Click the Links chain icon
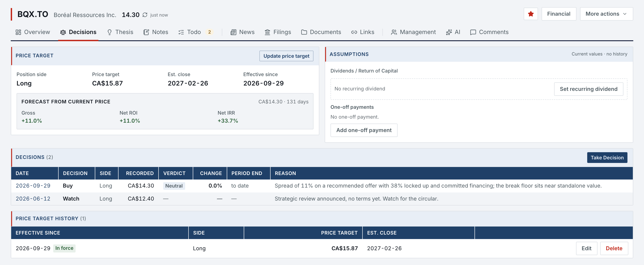This screenshot has width=644, height=265. click(x=354, y=32)
